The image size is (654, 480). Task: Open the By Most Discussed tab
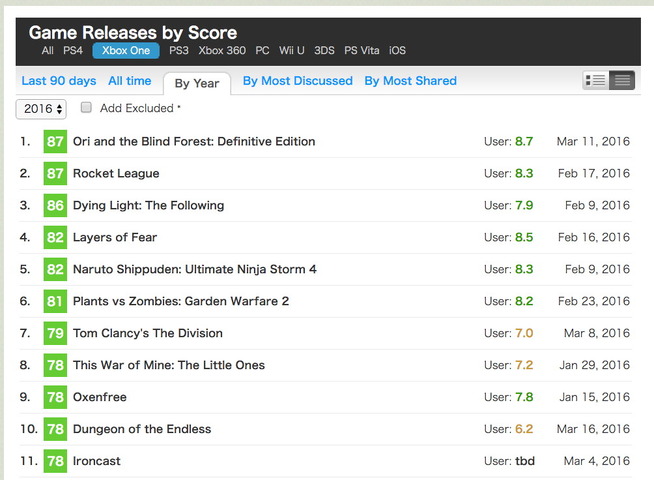pos(298,81)
